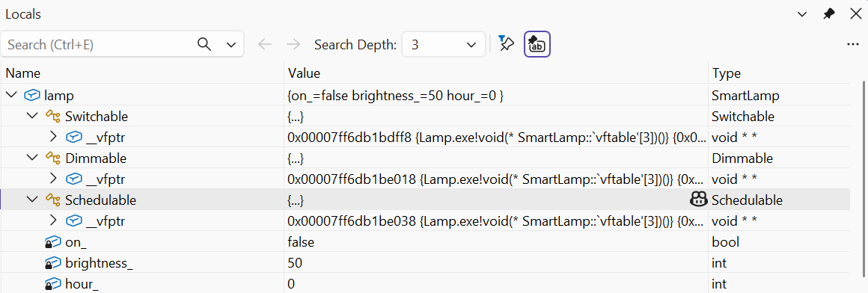Screen dimensions: 868x293
Task: Select the brightness_ member row
Action: click(x=425, y=263)
